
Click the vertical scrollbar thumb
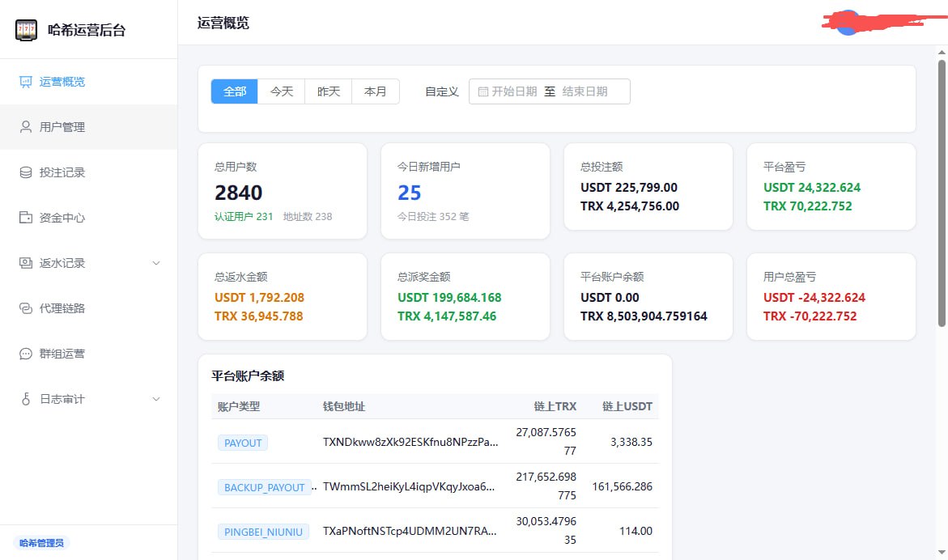pyautogui.click(x=942, y=193)
